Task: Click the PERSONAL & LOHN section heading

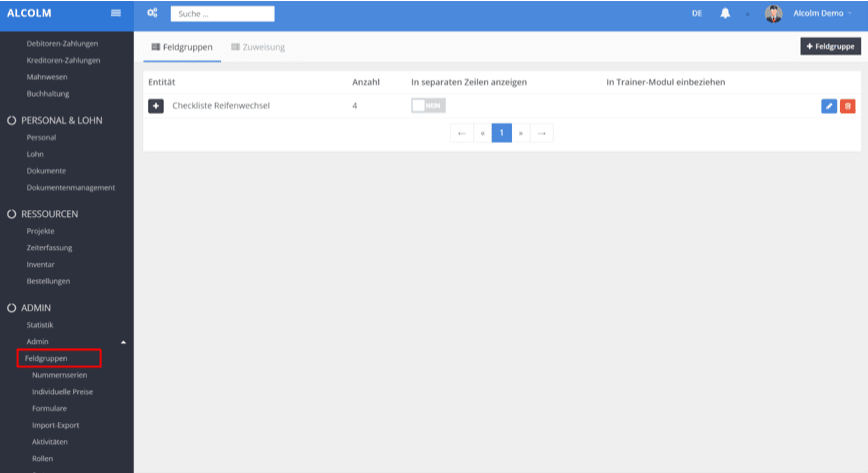Action: 61,120
